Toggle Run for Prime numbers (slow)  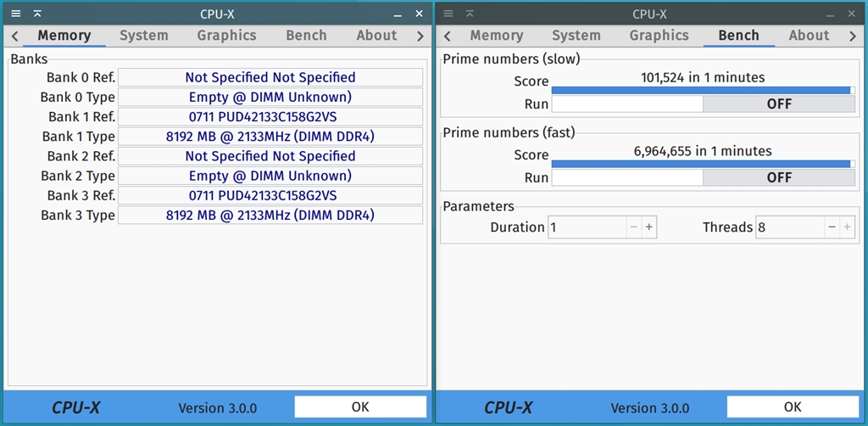click(703, 104)
